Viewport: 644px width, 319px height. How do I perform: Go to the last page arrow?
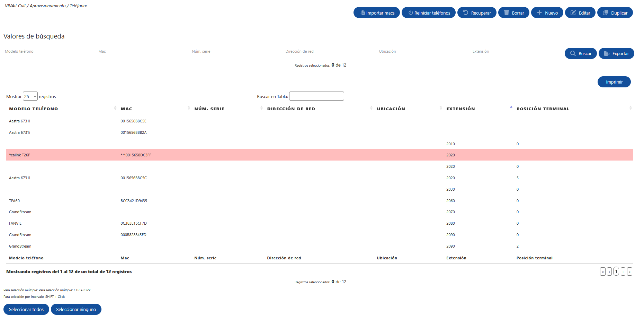630,271
